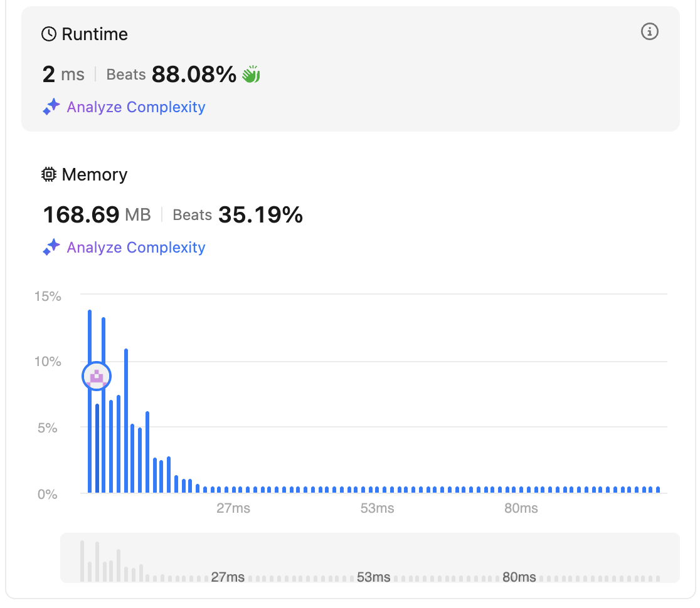Open Analyze Complexity for Memory
The height and width of the screenshot is (608, 700).
pyautogui.click(x=135, y=248)
